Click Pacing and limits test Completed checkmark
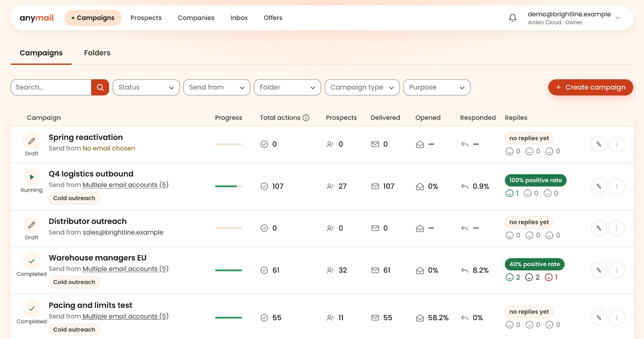This screenshot has width=644, height=339. (x=32, y=309)
